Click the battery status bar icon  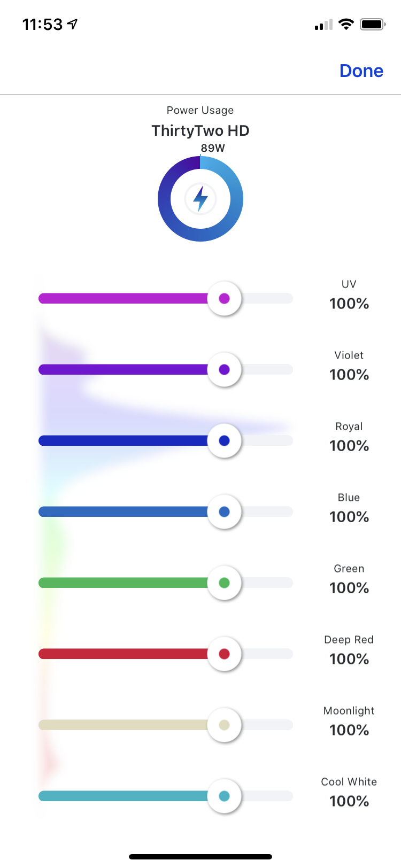pyautogui.click(x=372, y=24)
